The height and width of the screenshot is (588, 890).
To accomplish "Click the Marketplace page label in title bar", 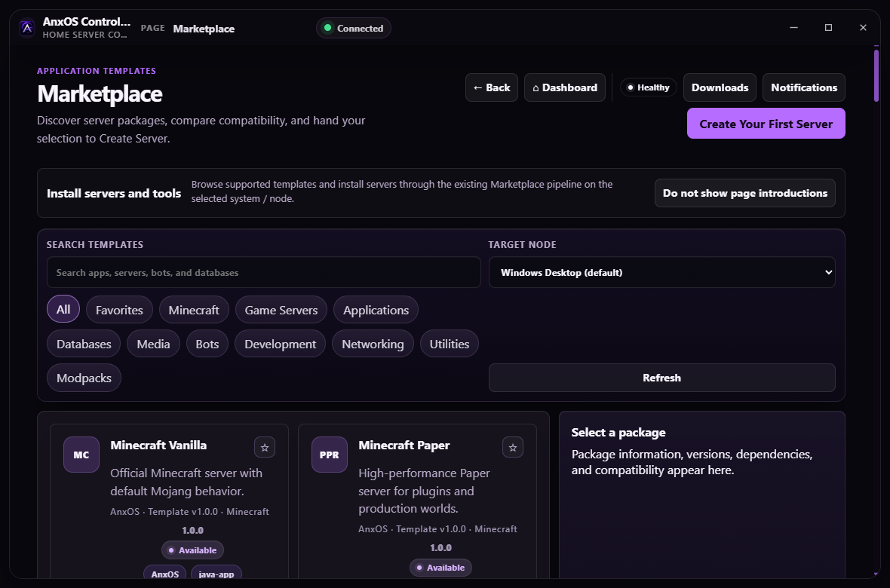I will (204, 29).
